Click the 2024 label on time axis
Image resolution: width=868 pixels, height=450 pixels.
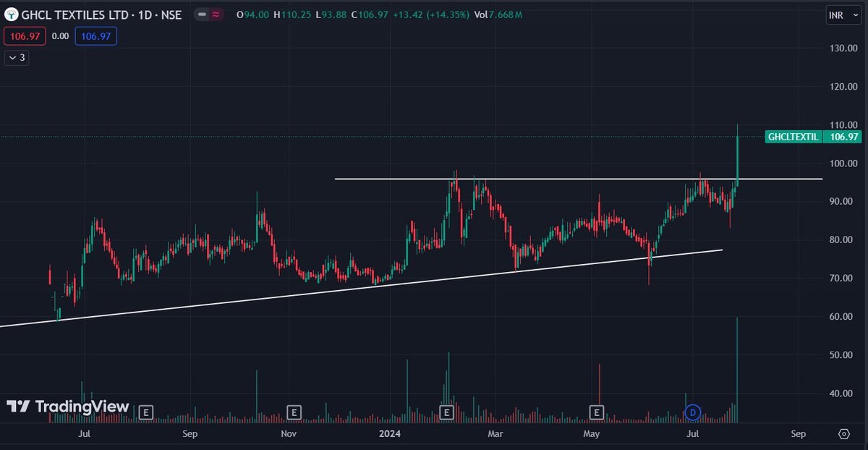tap(389, 434)
